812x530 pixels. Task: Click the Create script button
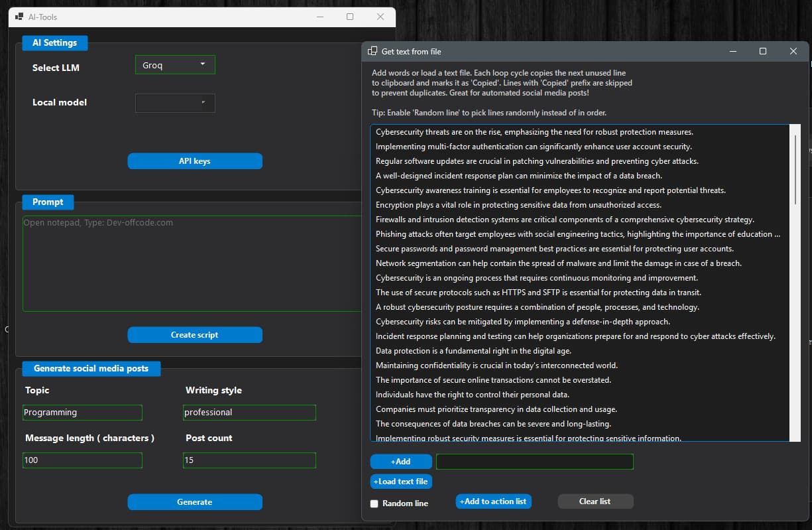tap(195, 334)
